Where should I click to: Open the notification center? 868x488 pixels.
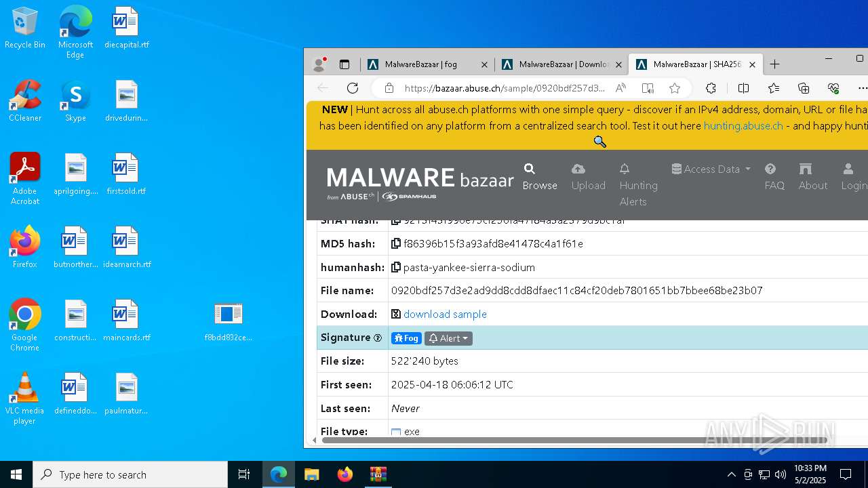pos(846,474)
